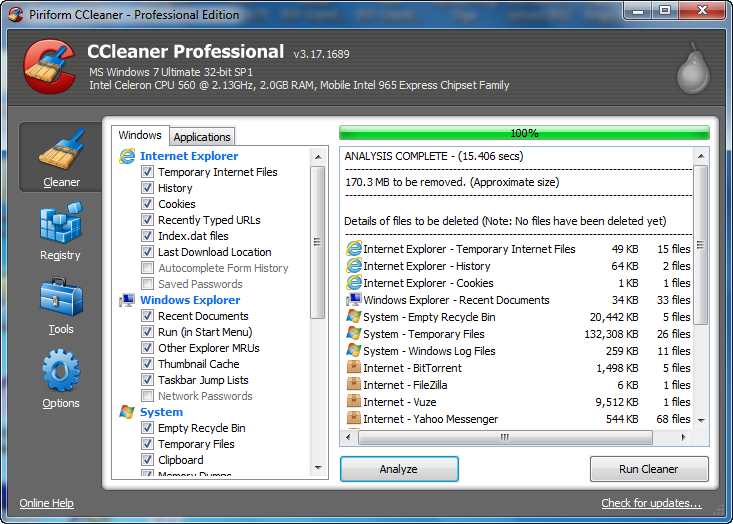This screenshot has width=733, height=524.
Task: Toggle Recently Typed URLs checkbox
Action: [147, 220]
